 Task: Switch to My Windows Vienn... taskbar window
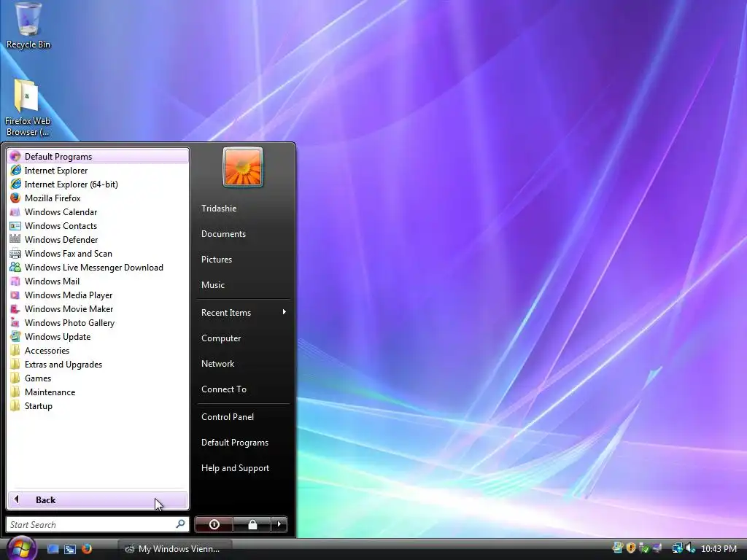point(175,549)
